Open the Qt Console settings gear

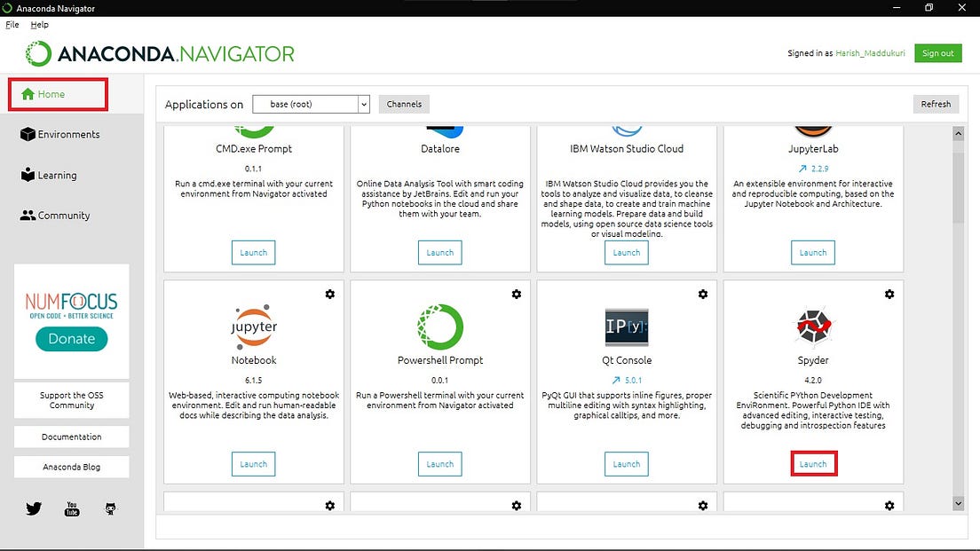[703, 295]
